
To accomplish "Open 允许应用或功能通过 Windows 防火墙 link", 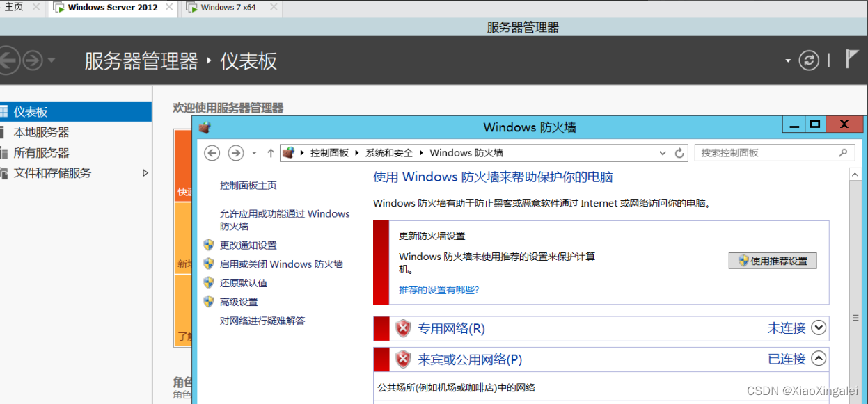I will 285,220.
